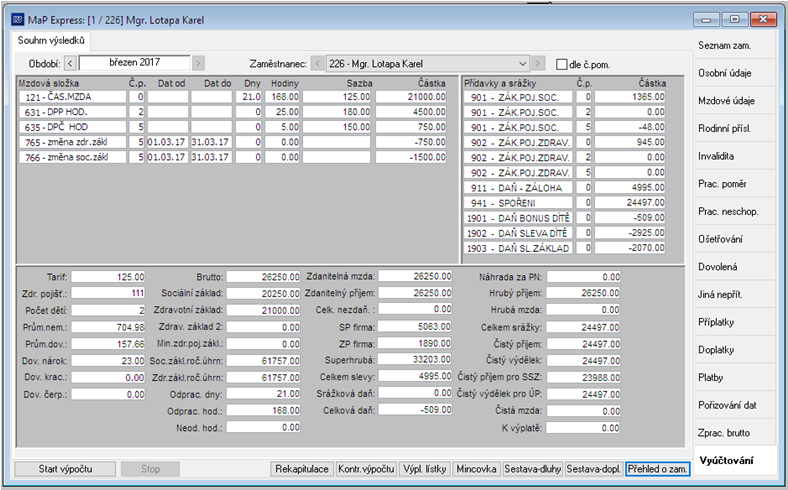The width and height of the screenshot is (788, 490).
Task: Select previous employee arrow button
Action: (x=317, y=64)
